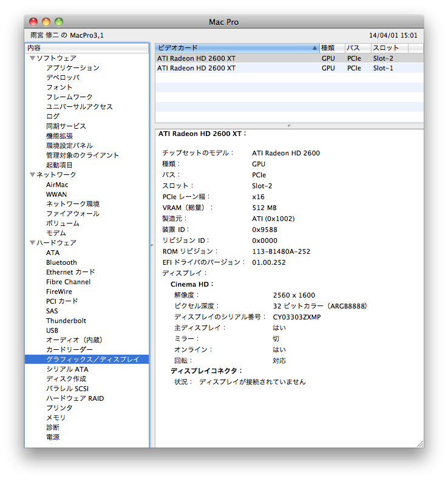Open アプリケーション in the sidebar
The width and height of the screenshot is (448, 481).
(x=73, y=68)
